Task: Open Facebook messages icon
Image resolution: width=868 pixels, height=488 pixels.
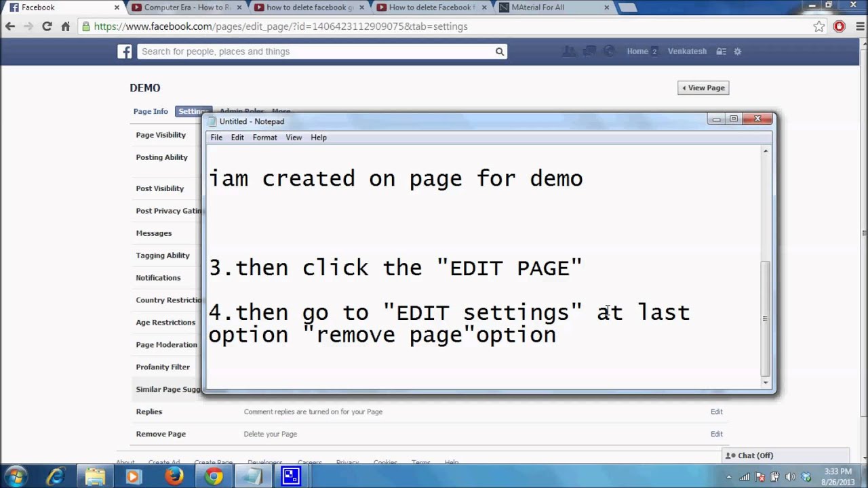Action: tap(589, 52)
